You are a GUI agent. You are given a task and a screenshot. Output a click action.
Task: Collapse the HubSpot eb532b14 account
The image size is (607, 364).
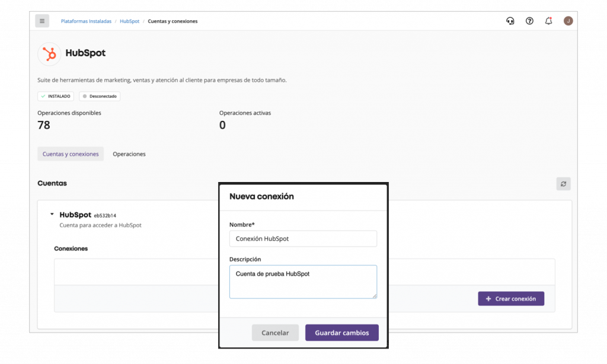tap(52, 214)
